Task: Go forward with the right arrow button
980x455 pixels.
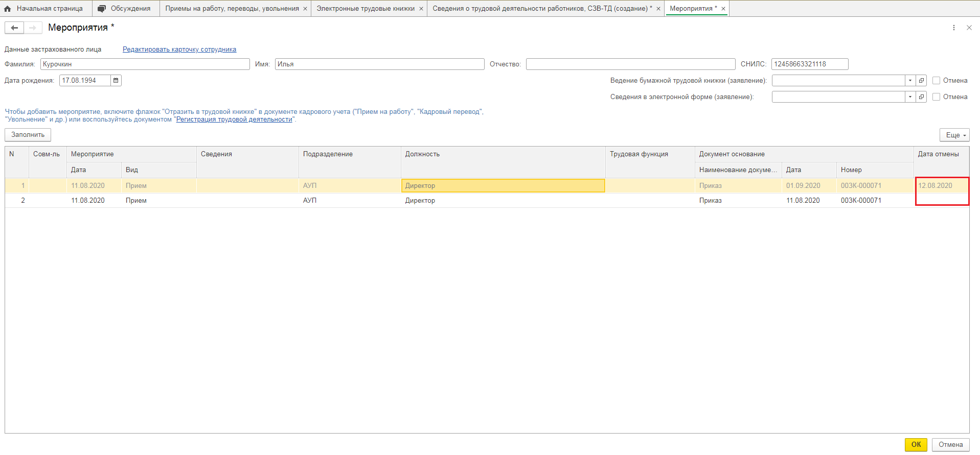Action: click(33, 28)
